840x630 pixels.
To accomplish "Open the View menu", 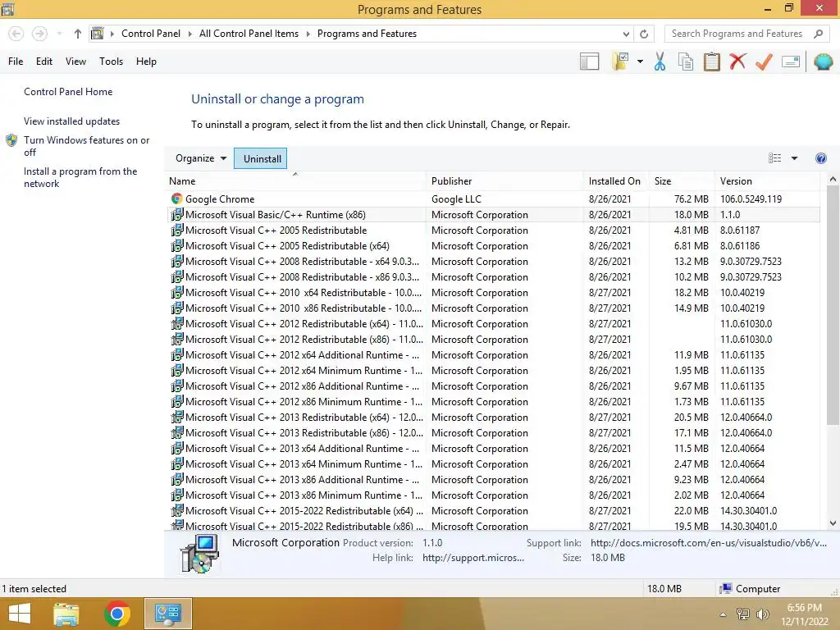I will (x=75, y=62).
